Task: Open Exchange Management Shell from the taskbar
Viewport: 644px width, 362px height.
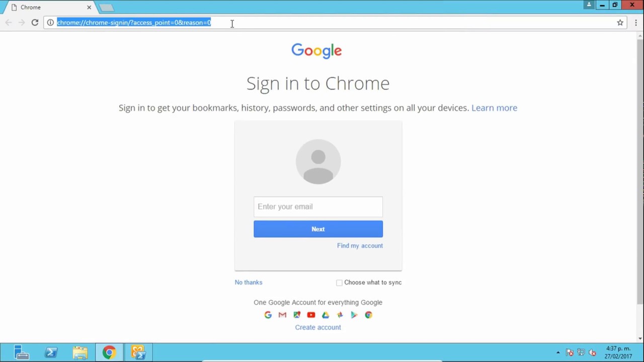Action: coord(138,352)
